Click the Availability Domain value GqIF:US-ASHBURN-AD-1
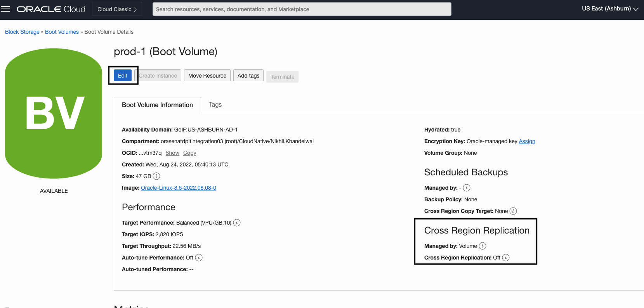Image resolution: width=644 pixels, height=308 pixels. tap(206, 130)
